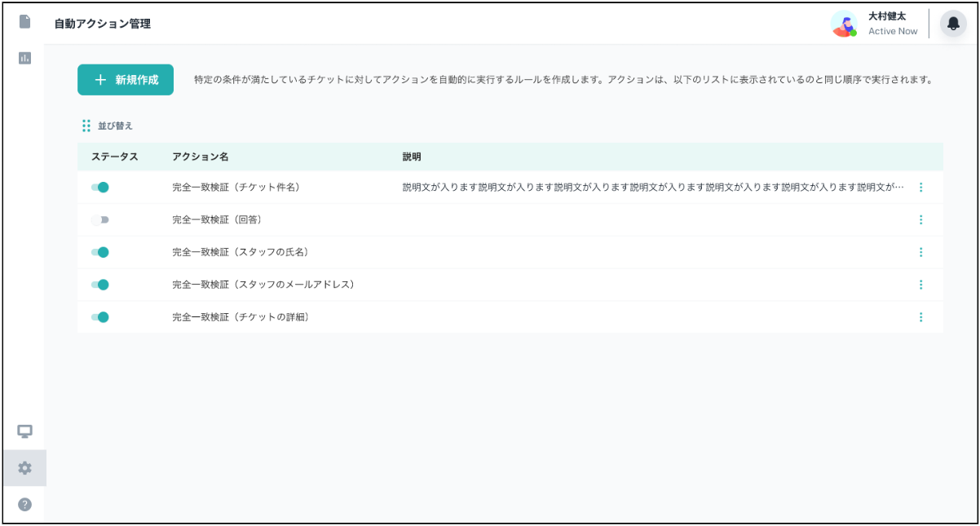Click the user avatar picture

[x=845, y=24]
